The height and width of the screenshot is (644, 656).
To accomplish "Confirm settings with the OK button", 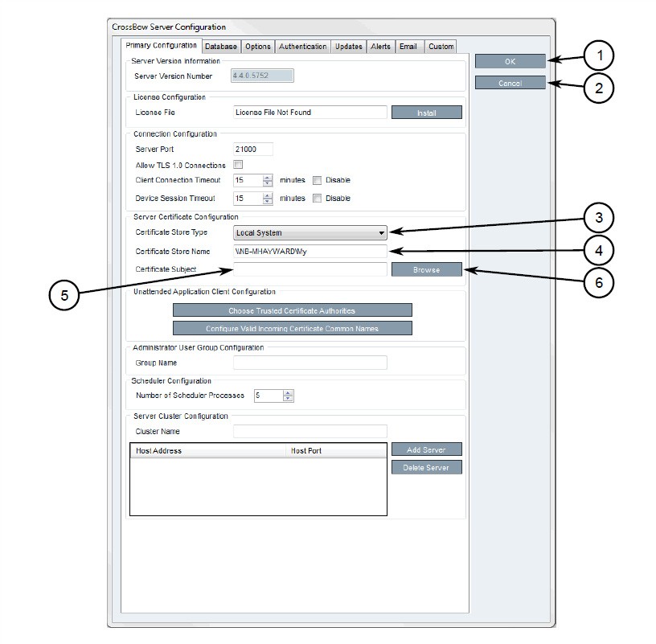I will coord(510,61).
